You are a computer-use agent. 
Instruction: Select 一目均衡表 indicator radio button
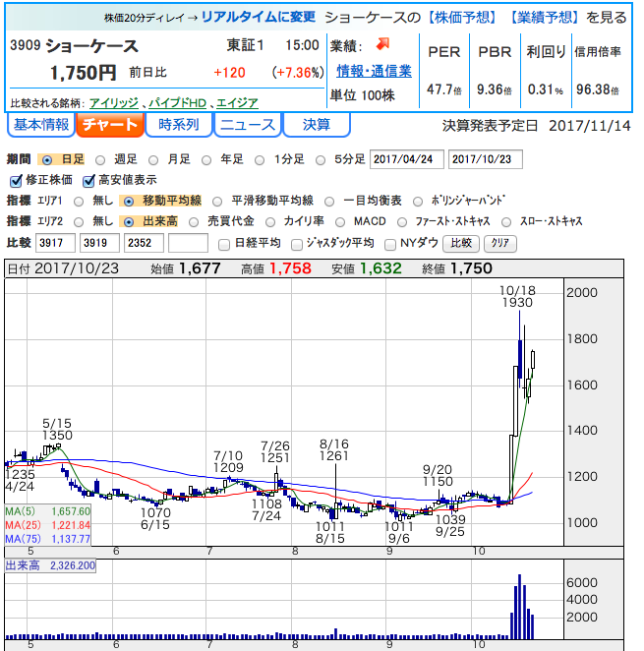click(x=329, y=202)
